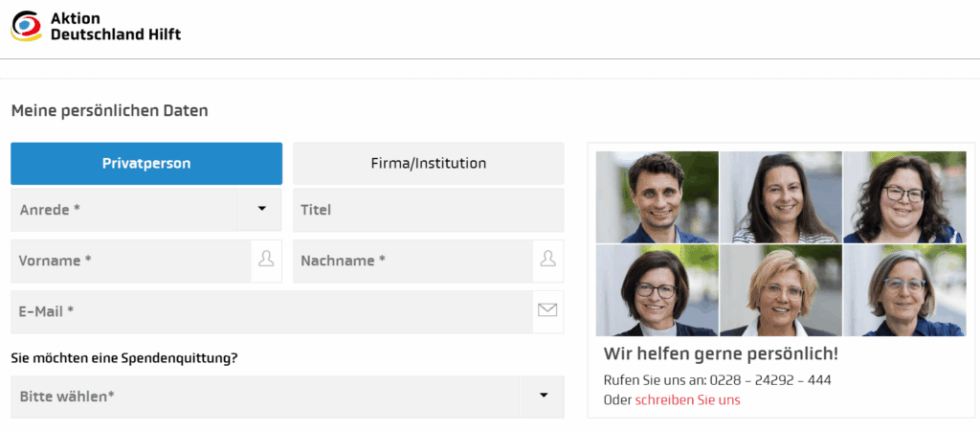
Task: Select the Privatperson tab
Action: pos(146,164)
